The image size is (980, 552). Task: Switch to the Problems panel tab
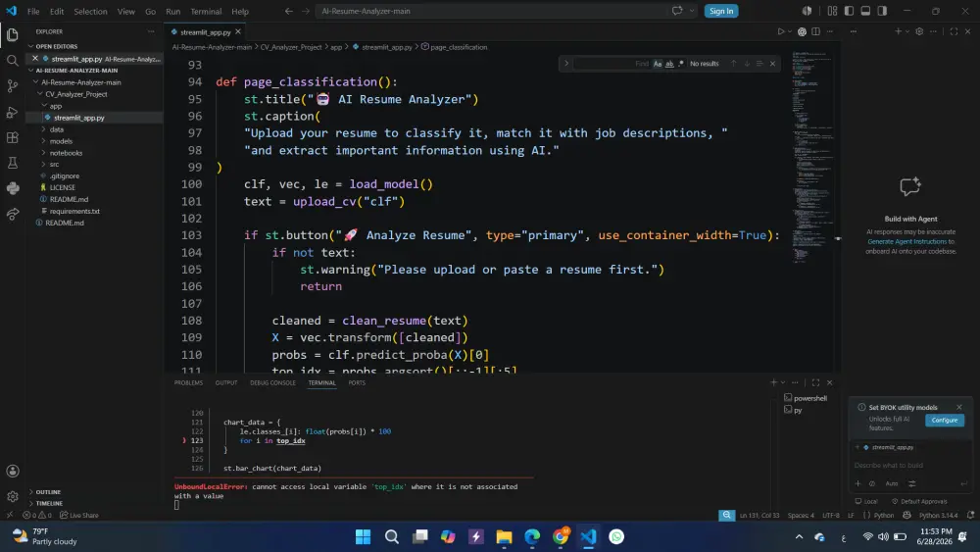pos(188,382)
